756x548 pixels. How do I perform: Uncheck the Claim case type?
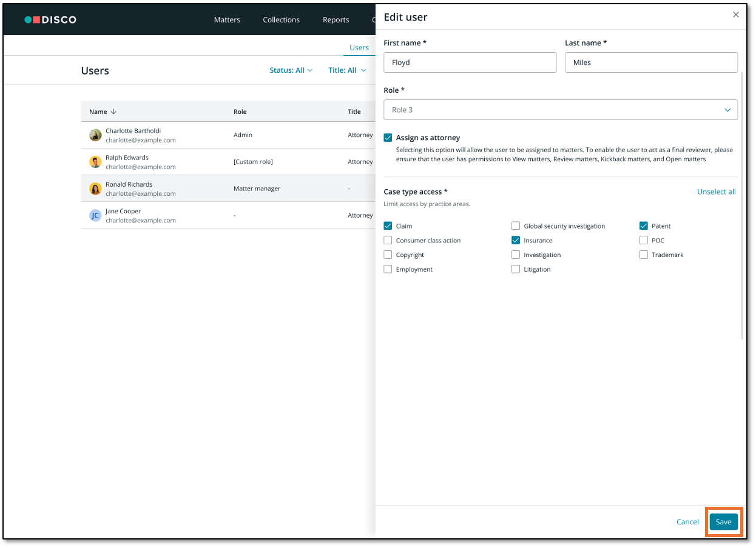(x=388, y=226)
